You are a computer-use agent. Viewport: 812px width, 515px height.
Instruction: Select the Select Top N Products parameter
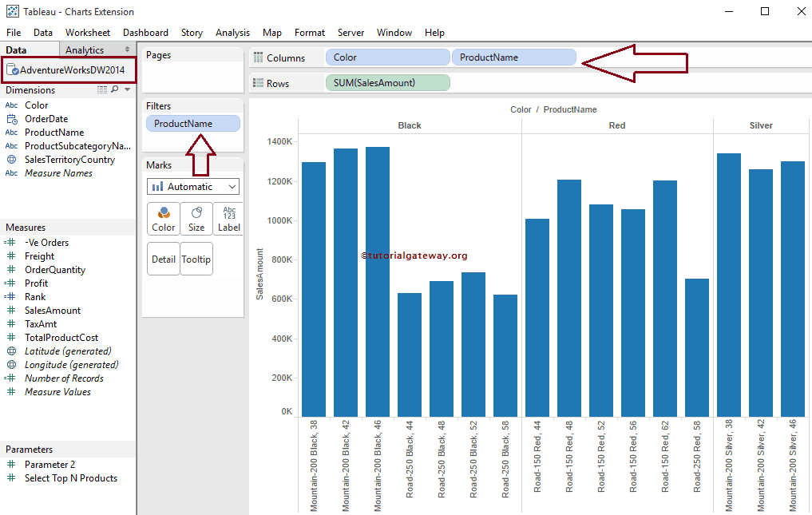click(x=70, y=478)
